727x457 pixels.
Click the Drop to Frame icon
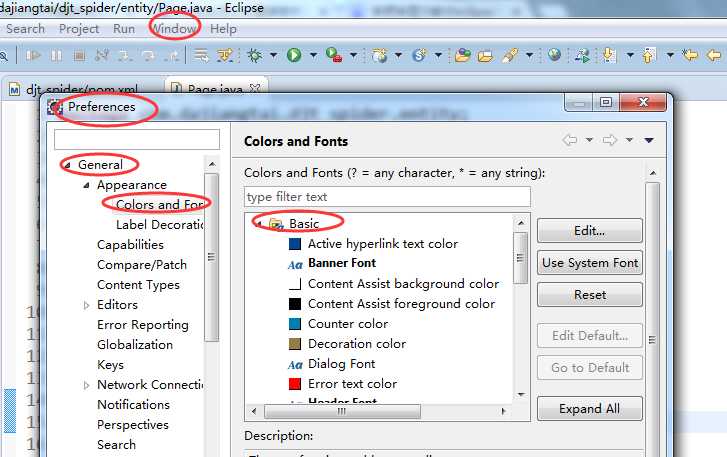point(201,56)
